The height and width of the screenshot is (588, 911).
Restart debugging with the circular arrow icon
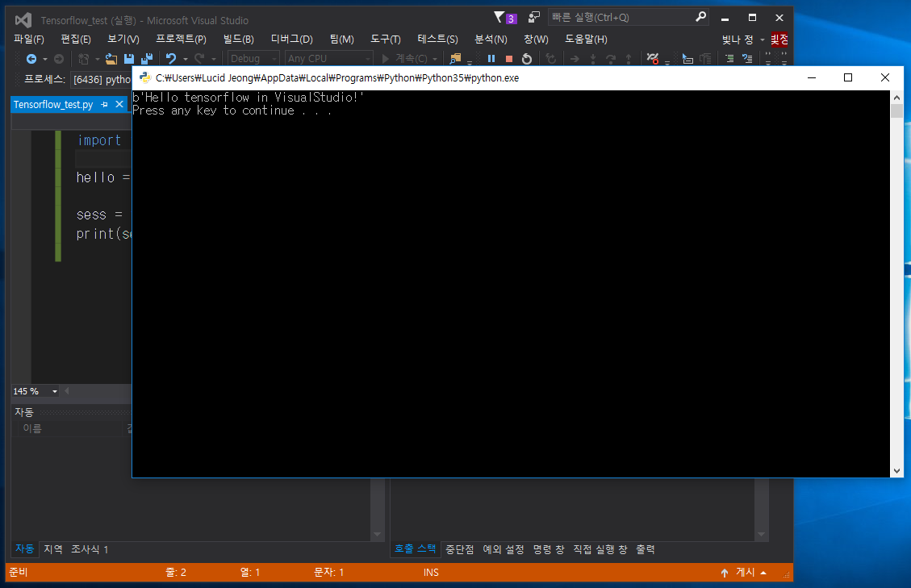[x=527, y=59]
